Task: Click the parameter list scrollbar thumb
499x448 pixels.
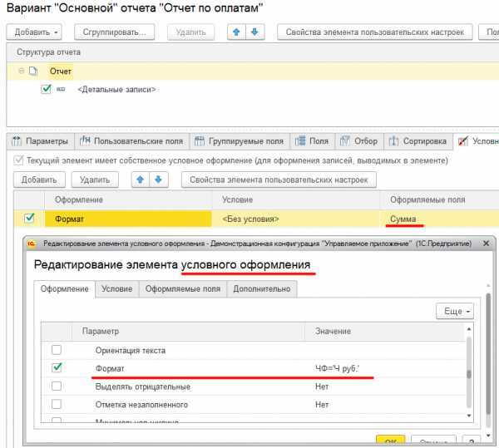Action: (x=469, y=374)
